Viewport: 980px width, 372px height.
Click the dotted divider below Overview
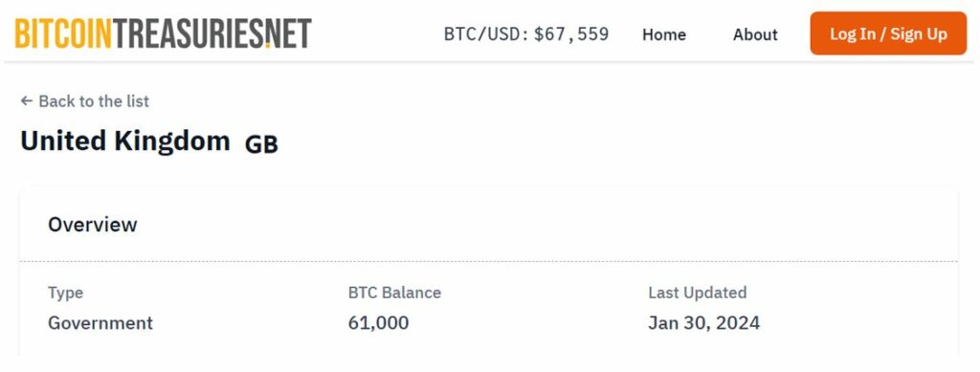[489, 261]
